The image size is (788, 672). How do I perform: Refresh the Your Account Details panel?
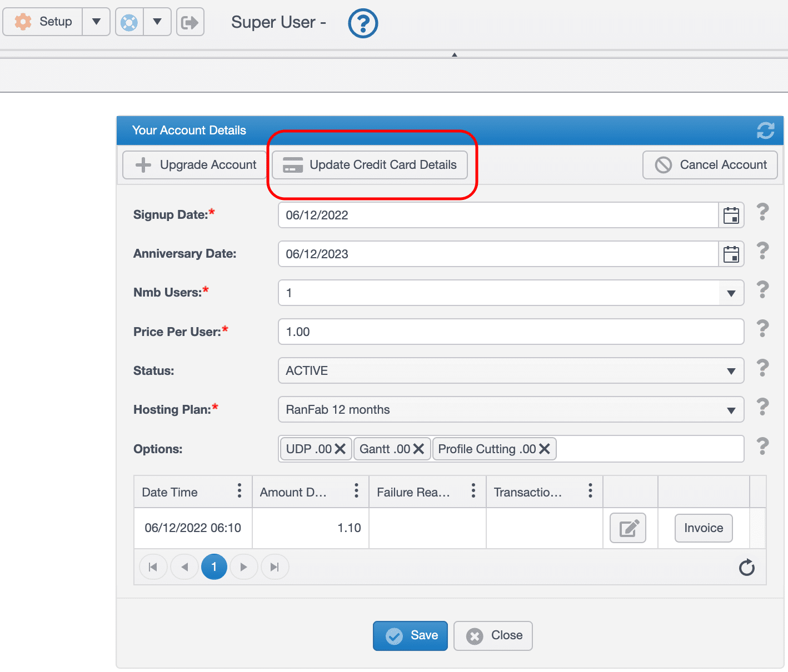coord(766,130)
